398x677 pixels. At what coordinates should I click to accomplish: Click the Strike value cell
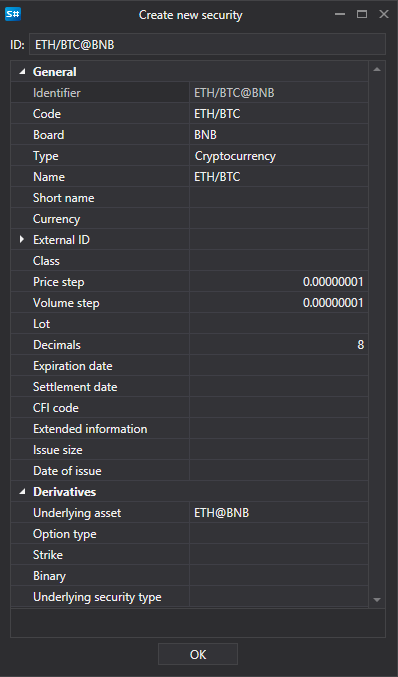click(279, 555)
